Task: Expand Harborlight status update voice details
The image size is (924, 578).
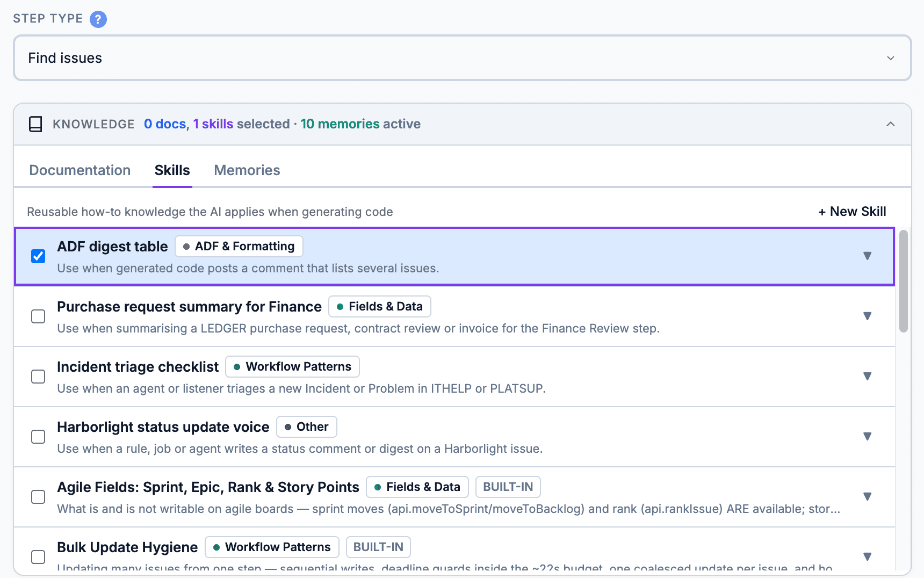Action: coord(867,436)
